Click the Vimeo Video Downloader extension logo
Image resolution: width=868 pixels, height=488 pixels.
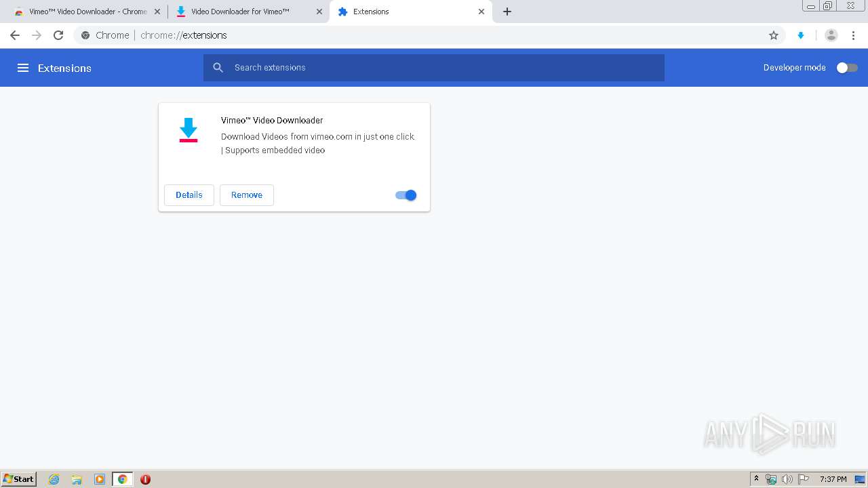[189, 130]
